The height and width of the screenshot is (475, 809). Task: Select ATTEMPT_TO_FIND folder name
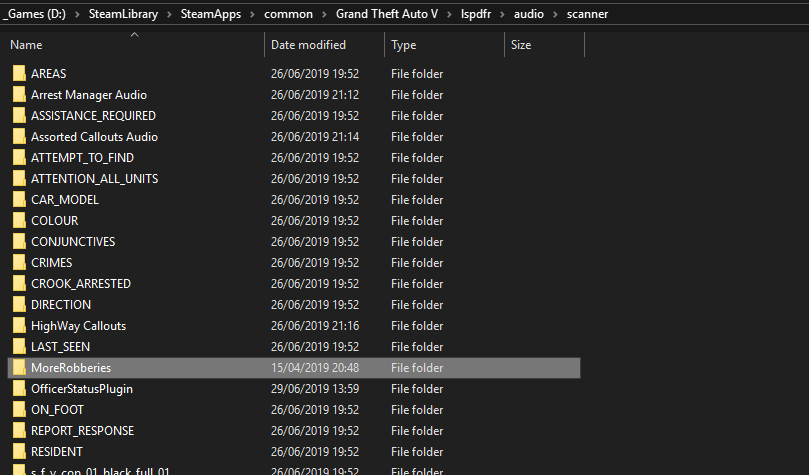click(83, 158)
